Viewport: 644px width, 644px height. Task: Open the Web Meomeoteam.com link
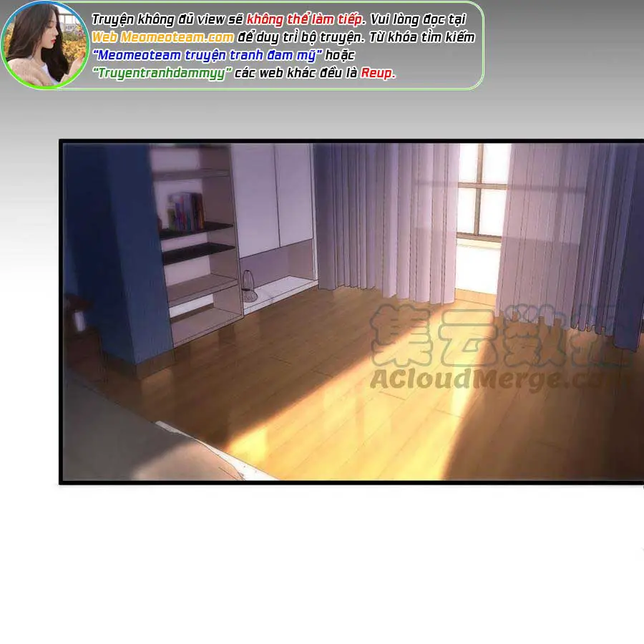(x=162, y=38)
